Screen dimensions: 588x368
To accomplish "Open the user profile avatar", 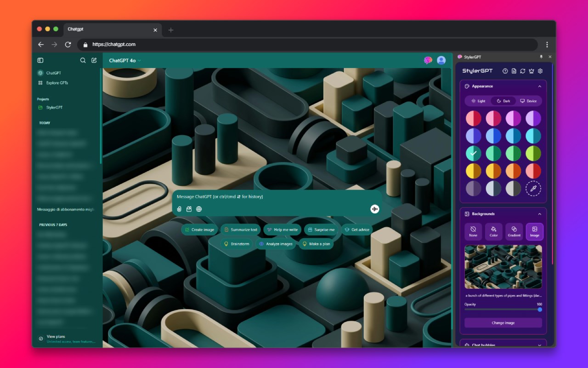I will pos(441,60).
